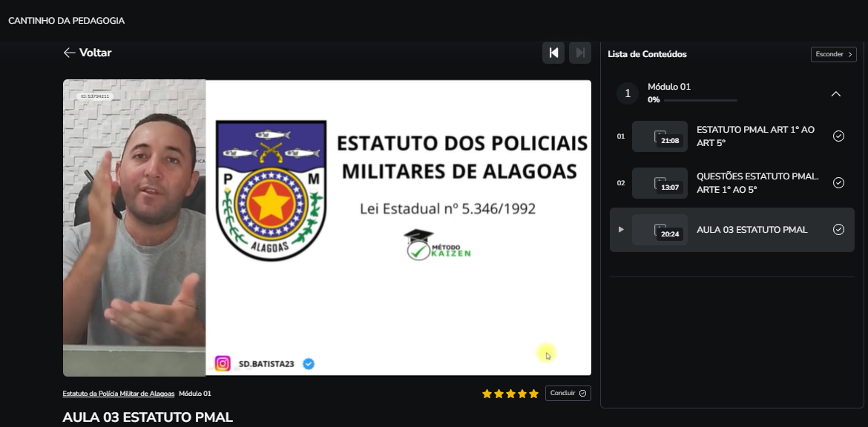Click the play triangle next to AULA 03

click(x=621, y=229)
